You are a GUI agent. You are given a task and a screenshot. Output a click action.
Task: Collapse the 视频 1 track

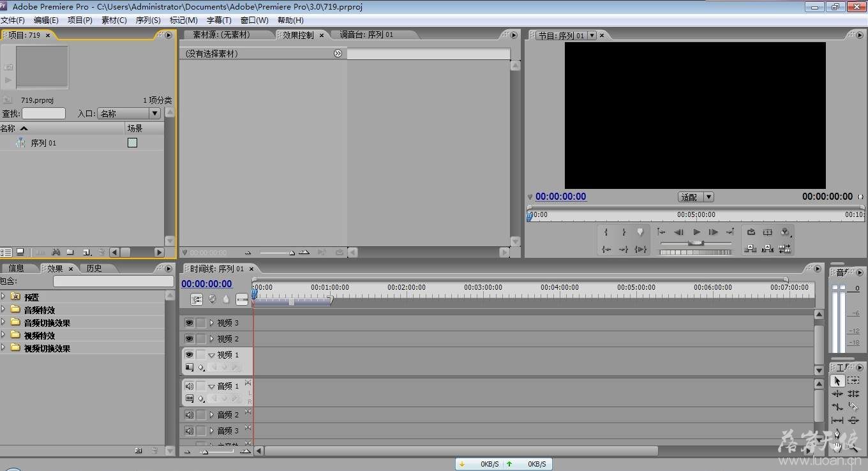[x=212, y=355]
